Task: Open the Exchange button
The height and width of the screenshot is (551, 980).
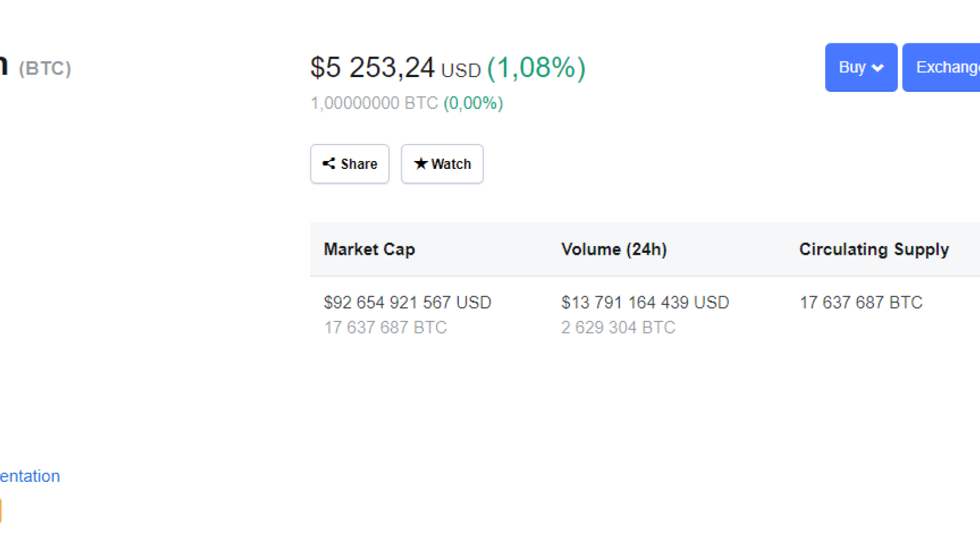Action: 941,67
